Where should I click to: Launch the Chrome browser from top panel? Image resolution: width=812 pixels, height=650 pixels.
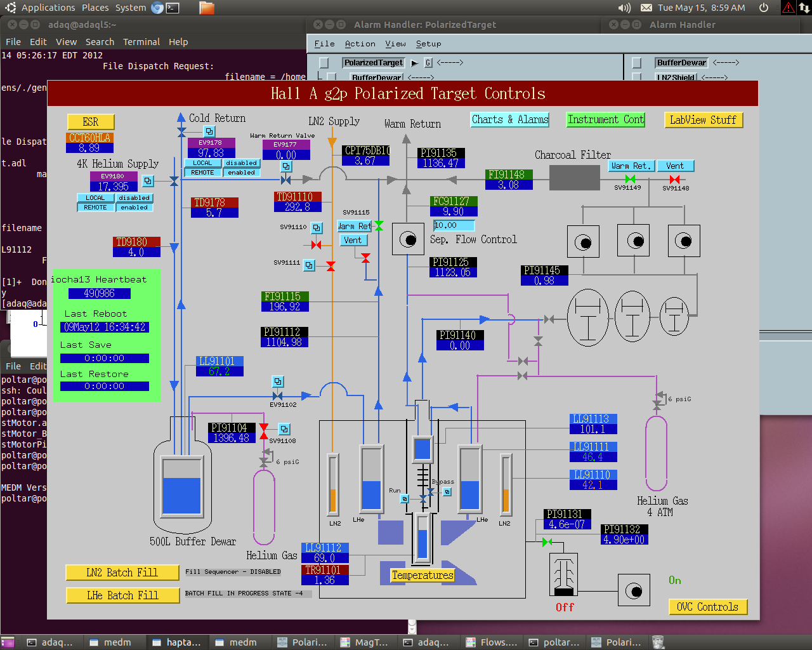coord(157,8)
